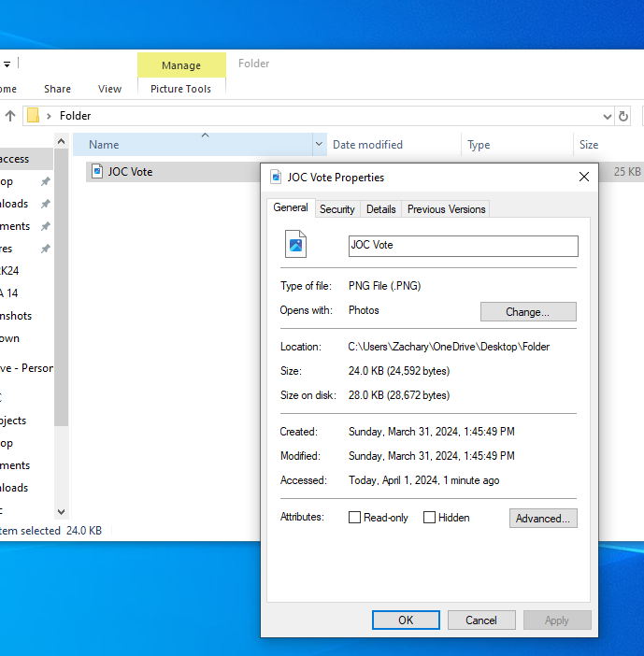Click the Properties title bar file icon
The height and width of the screenshot is (656, 644).
[x=276, y=177]
